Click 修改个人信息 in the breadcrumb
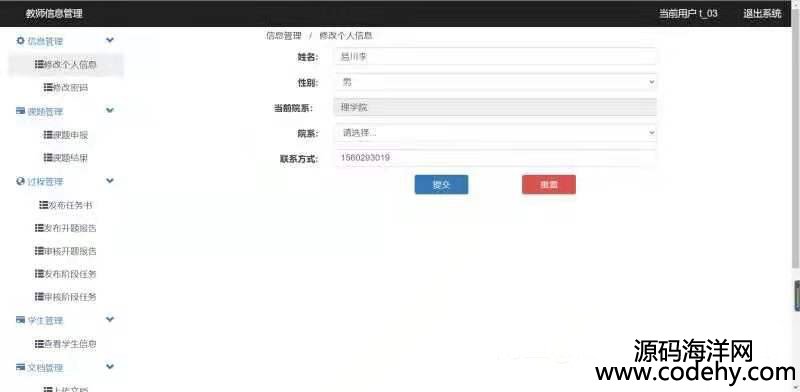Screen dimensions: 800x392 pyautogui.click(x=346, y=36)
